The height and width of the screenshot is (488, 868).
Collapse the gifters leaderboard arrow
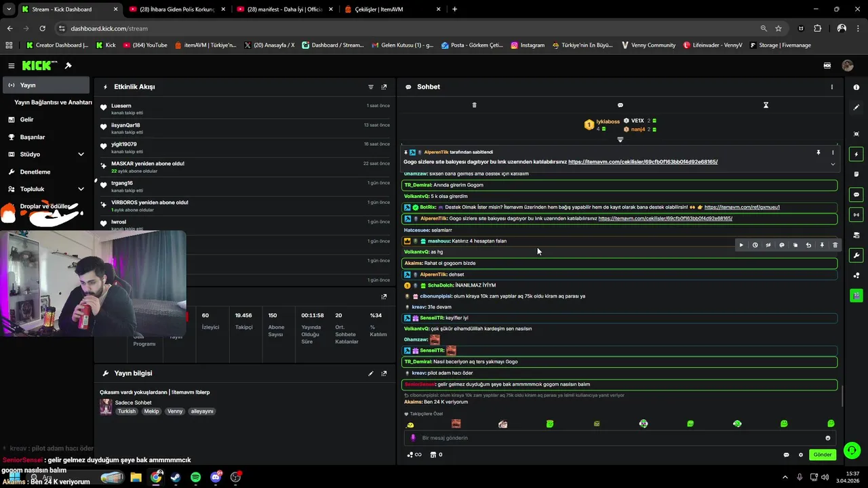pos(620,139)
